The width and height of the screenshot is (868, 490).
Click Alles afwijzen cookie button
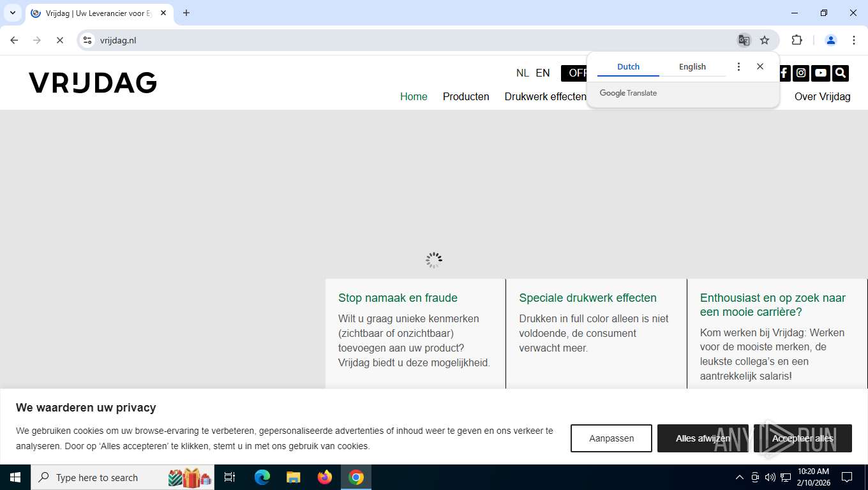tap(703, 438)
